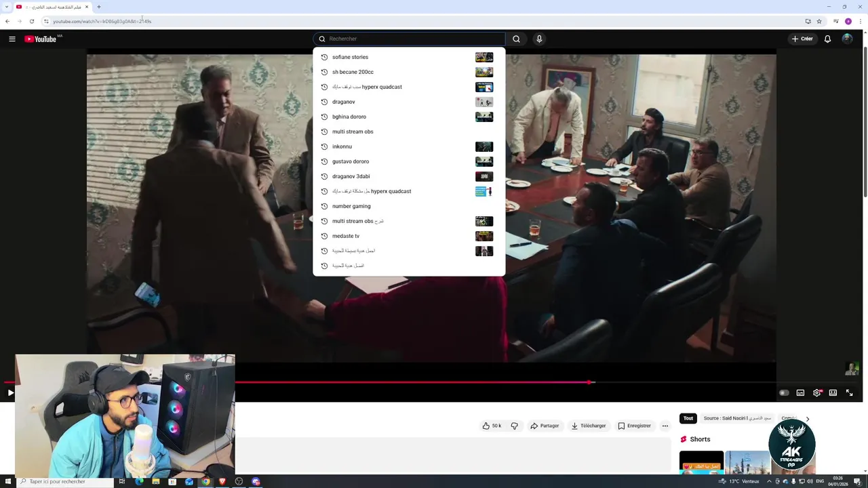Like the video (50 k thumbs up)

click(492, 426)
